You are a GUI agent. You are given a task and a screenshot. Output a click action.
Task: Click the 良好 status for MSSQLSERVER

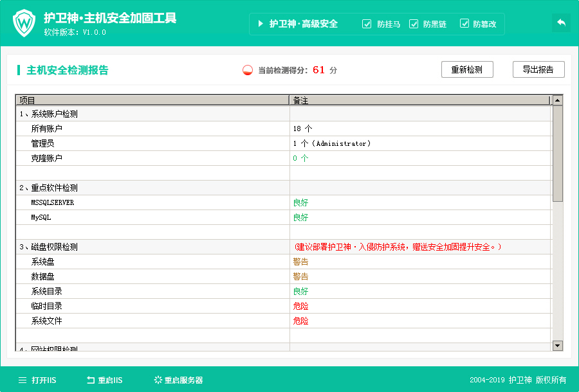click(x=300, y=202)
